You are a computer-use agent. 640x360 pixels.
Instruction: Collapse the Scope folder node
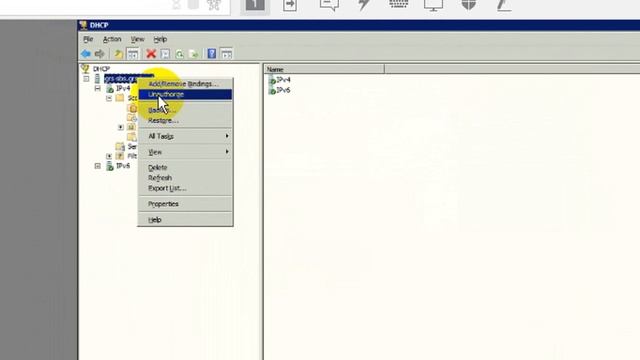pos(109,98)
